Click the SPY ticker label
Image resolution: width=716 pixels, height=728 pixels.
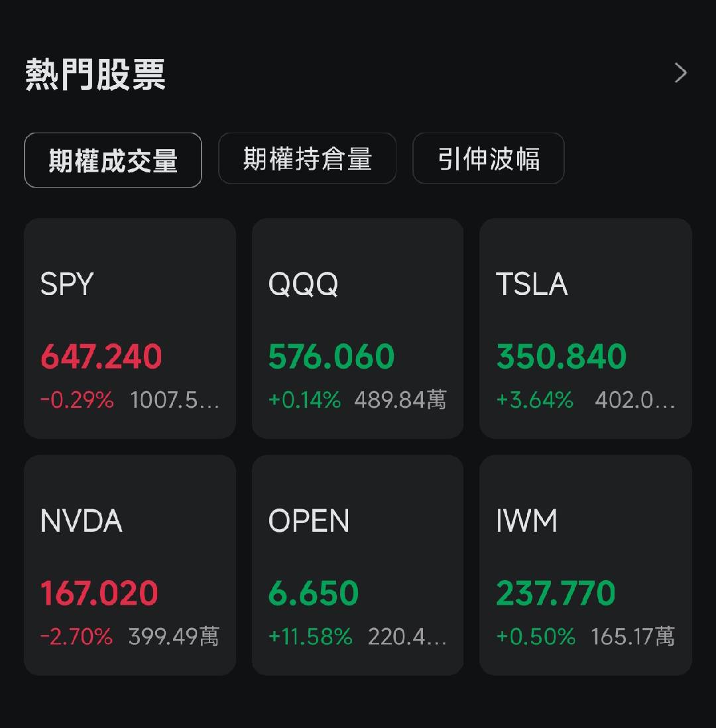[65, 284]
